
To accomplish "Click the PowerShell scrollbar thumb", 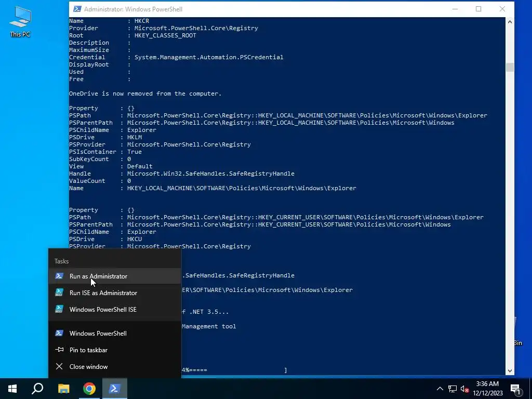I will point(510,67).
